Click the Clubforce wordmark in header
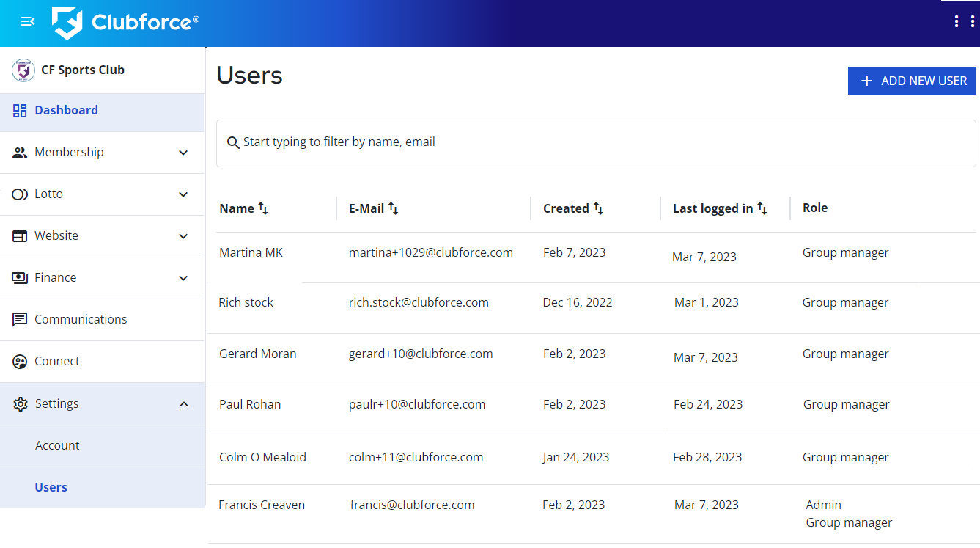Viewport: 980px width, 548px height. point(145,23)
